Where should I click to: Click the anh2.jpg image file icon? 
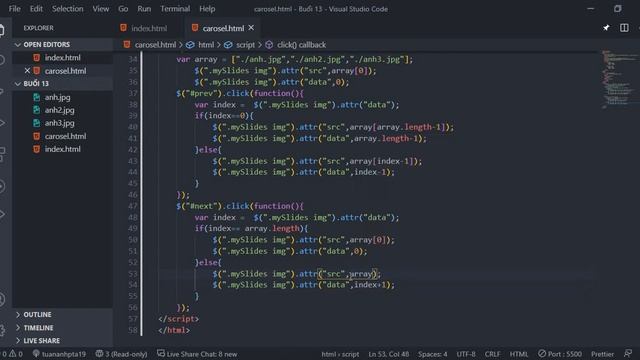coord(37,110)
